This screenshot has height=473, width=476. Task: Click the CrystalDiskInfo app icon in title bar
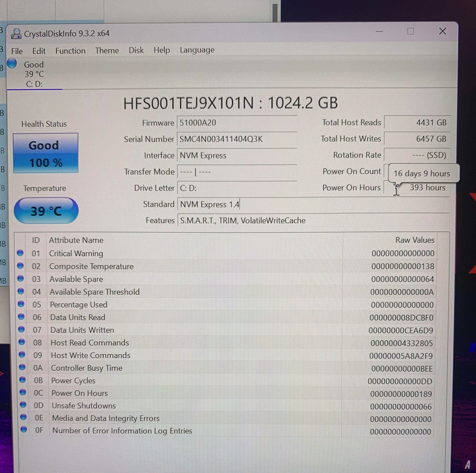(x=16, y=34)
